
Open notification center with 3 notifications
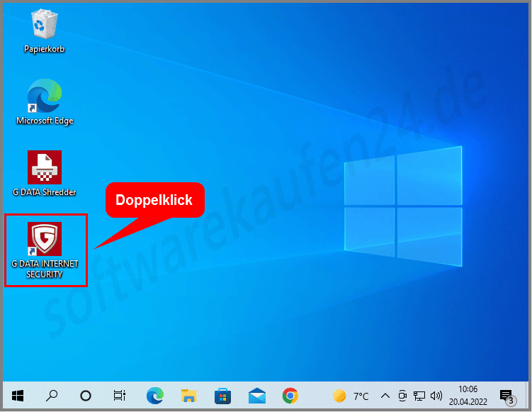pyautogui.click(x=506, y=396)
